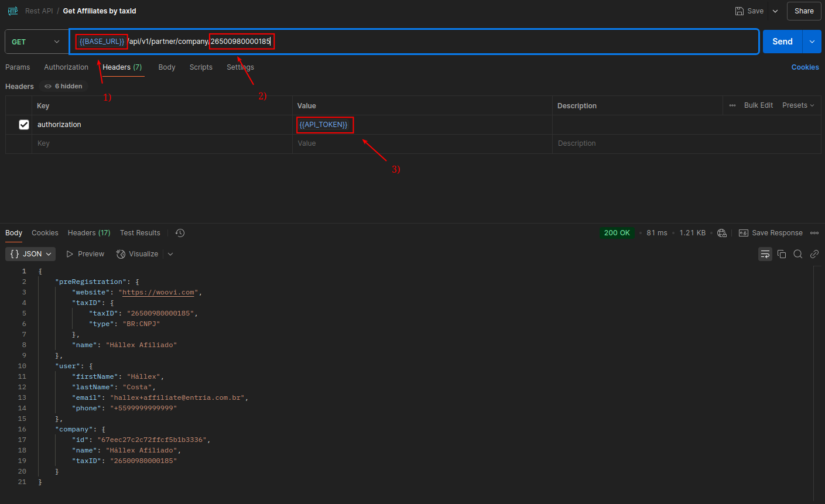Search the response using magnifier icon
The width and height of the screenshot is (825, 504).
[797, 254]
